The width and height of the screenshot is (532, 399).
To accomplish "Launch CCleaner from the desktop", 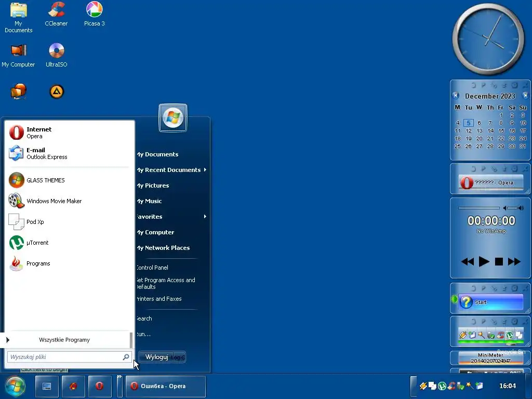I will click(x=56, y=14).
